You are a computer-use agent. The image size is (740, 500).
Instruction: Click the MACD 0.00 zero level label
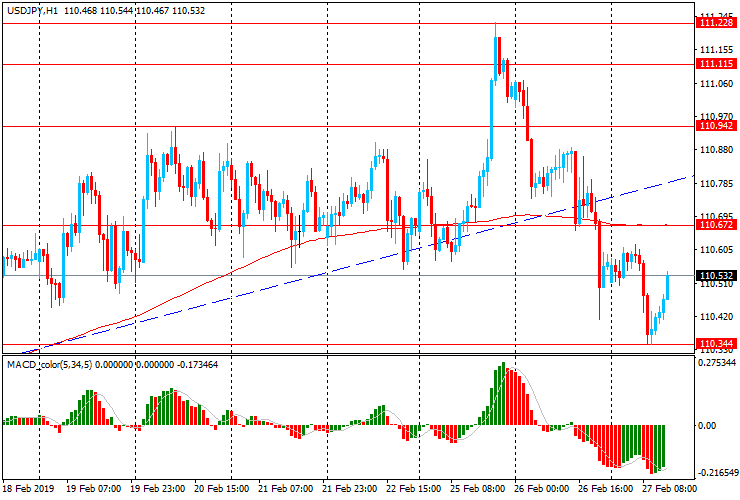click(x=707, y=426)
